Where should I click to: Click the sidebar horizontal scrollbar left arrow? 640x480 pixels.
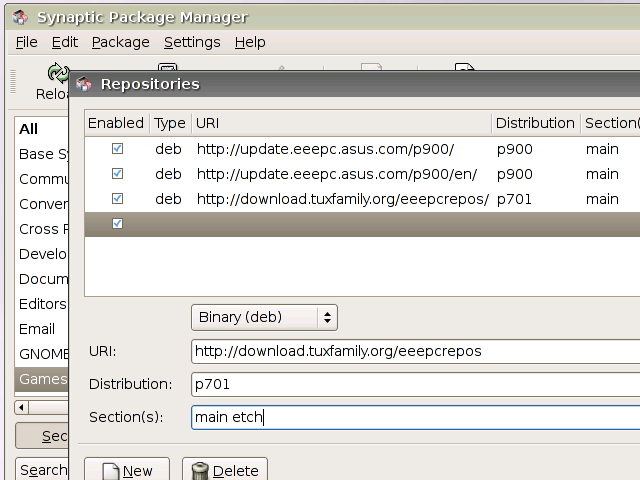point(21,407)
